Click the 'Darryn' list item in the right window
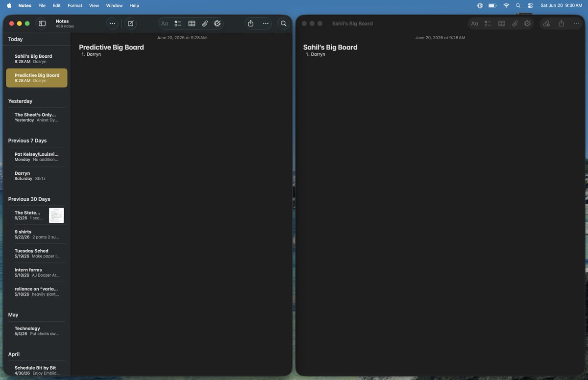The height and width of the screenshot is (380, 588). point(318,54)
